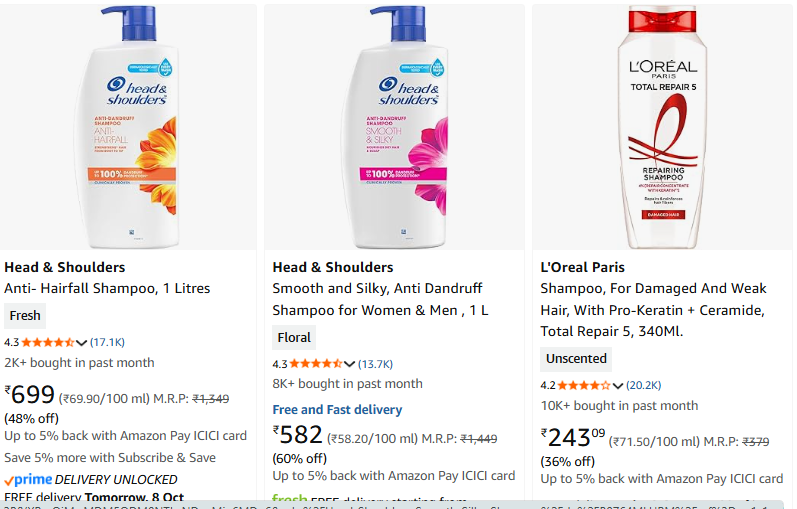View the 20.2K reviews count link
This screenshot has width=797, height=509.
pyautogui.click(x=644, y=385)
